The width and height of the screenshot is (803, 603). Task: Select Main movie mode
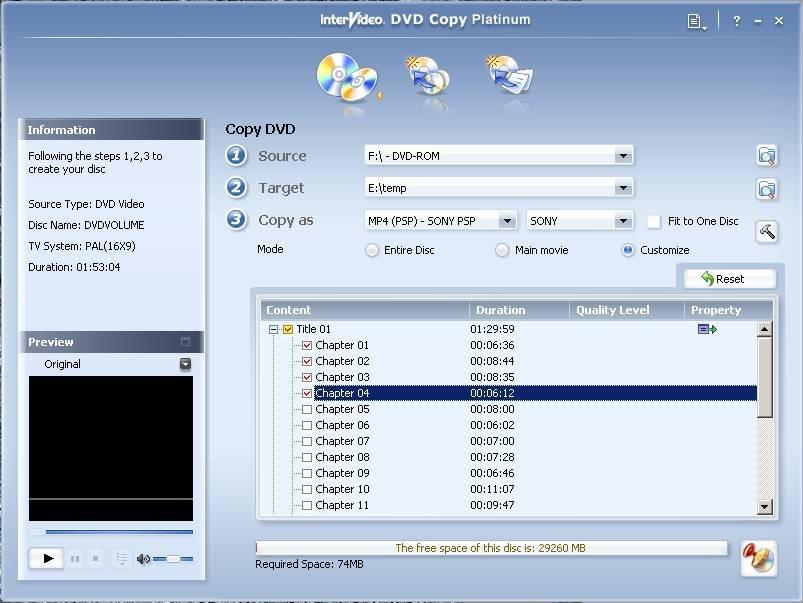[x=502, y=250]
